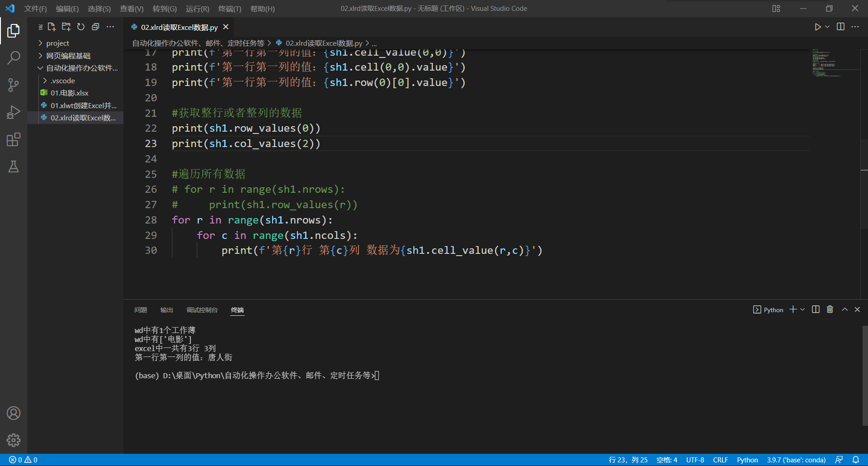The image size is (868, 466).
Task: Open the Python terminal label
Action: (769, 309)
